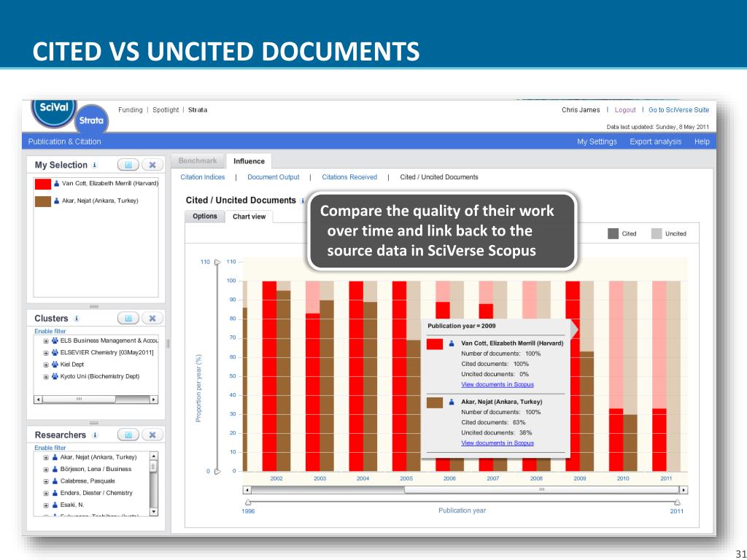Clear My Selection with the X button
Screen dimensions: 747x560
click(x=152, y=165)
